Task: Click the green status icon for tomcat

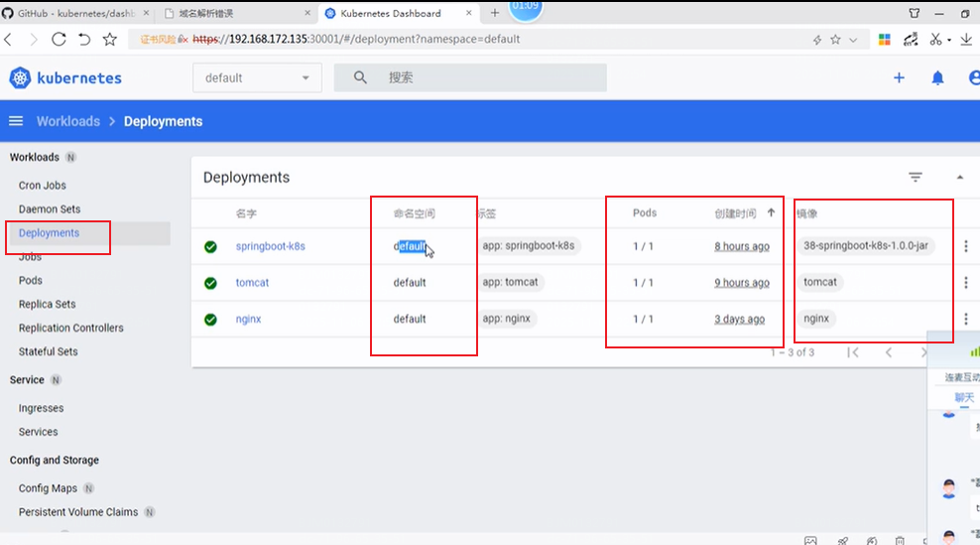Action: click(x=210, y=283)
